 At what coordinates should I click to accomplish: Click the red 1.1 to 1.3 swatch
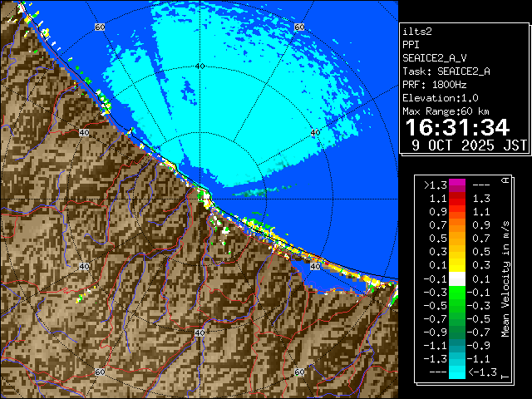(456, 199)
